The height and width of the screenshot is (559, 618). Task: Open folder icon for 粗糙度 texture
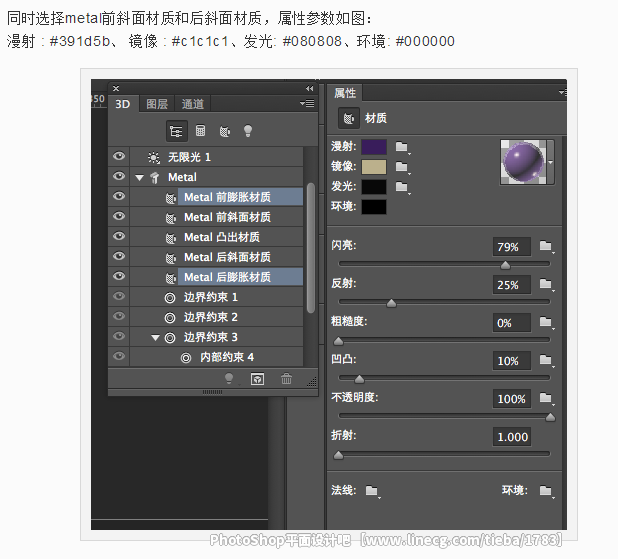(546, 322)
